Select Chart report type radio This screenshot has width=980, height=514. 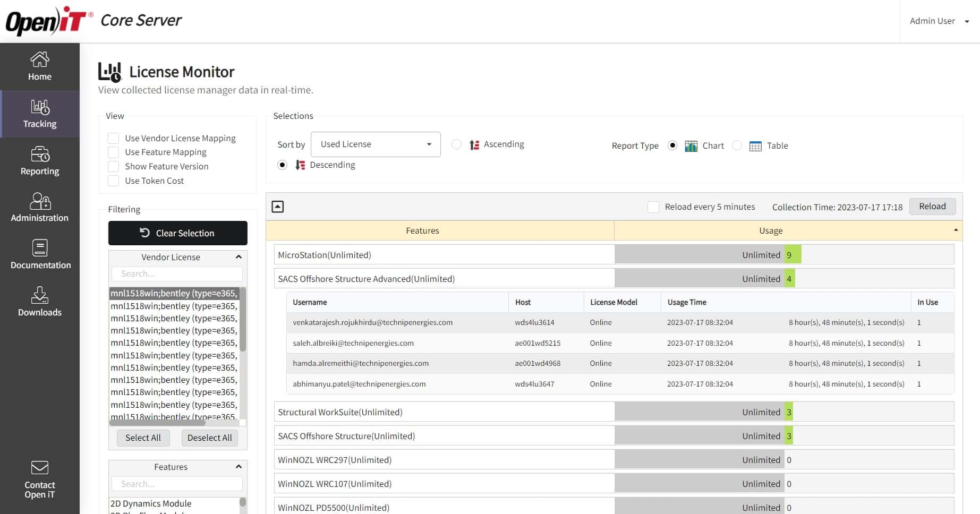click(672, 145)
